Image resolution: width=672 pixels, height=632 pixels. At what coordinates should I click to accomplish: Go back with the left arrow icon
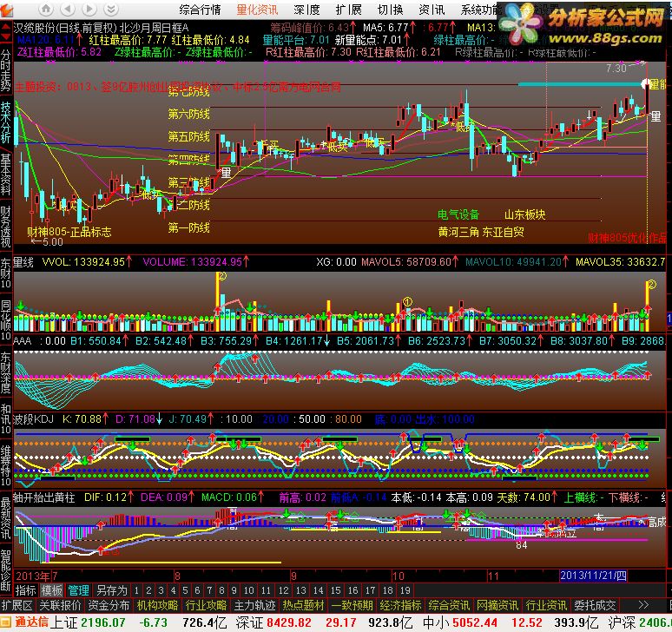coord(68,9)
